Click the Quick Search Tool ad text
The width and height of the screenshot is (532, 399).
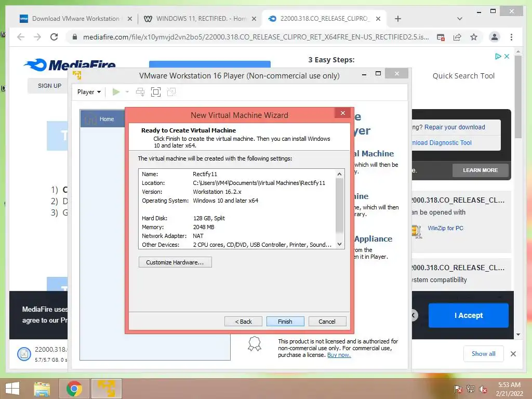coord(463,76)
